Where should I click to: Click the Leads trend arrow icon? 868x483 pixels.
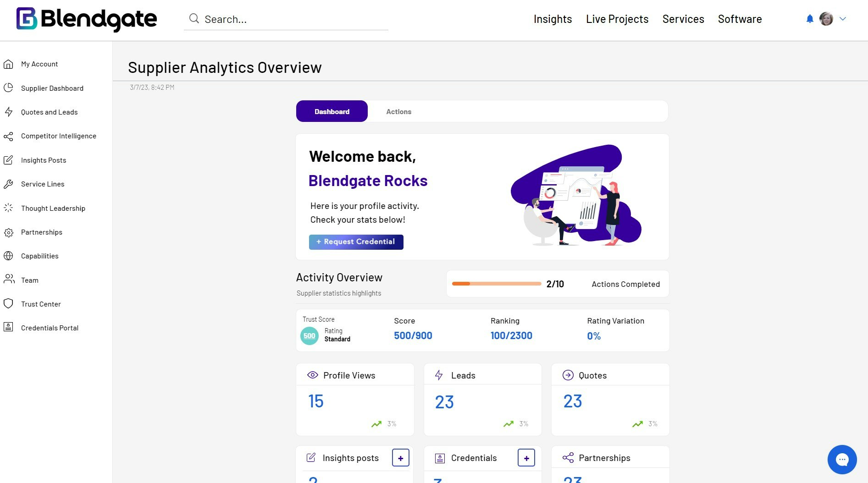click(x=509, y=424)
